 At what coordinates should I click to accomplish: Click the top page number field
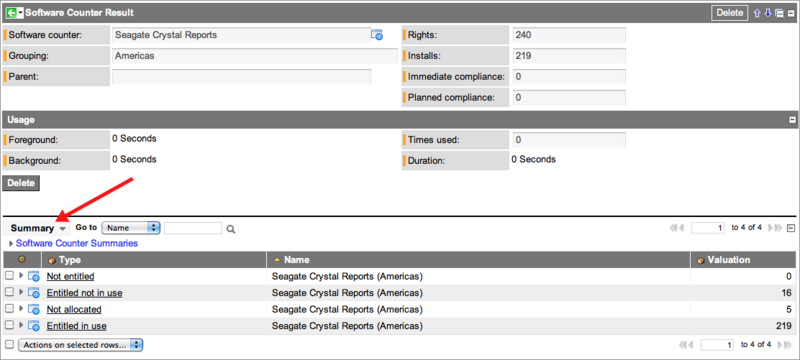click(708, 228)
